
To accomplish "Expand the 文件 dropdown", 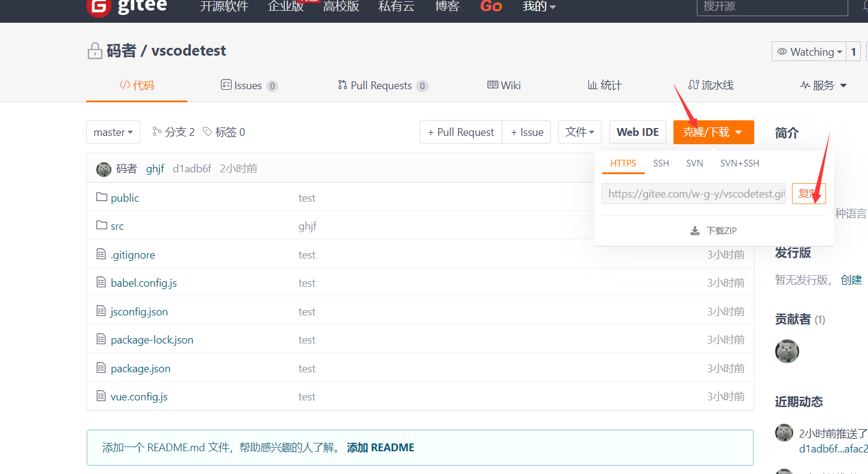I will coord(579,132).
